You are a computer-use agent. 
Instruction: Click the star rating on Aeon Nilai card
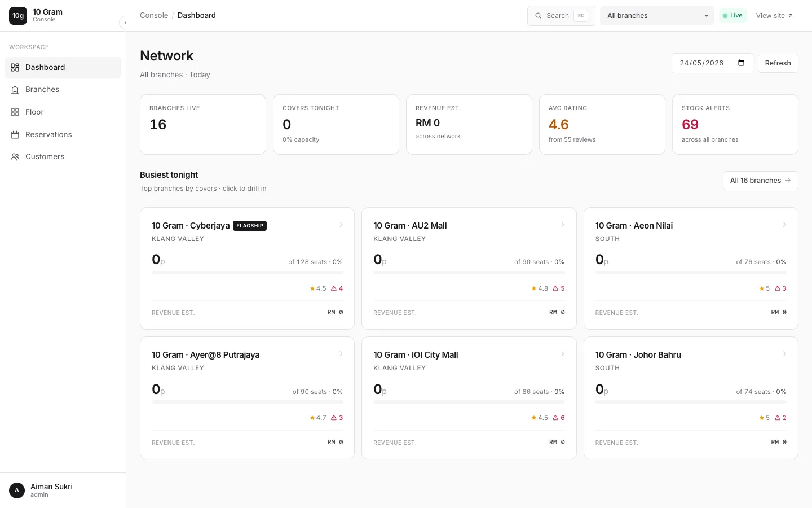click(765, 288)
